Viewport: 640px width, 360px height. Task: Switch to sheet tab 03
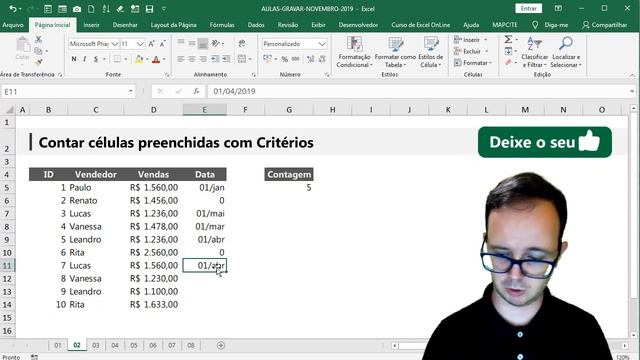coord(96,345)
